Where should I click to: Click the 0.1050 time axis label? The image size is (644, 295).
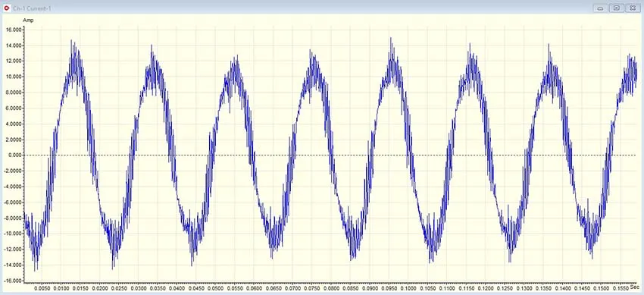(428, 289)
